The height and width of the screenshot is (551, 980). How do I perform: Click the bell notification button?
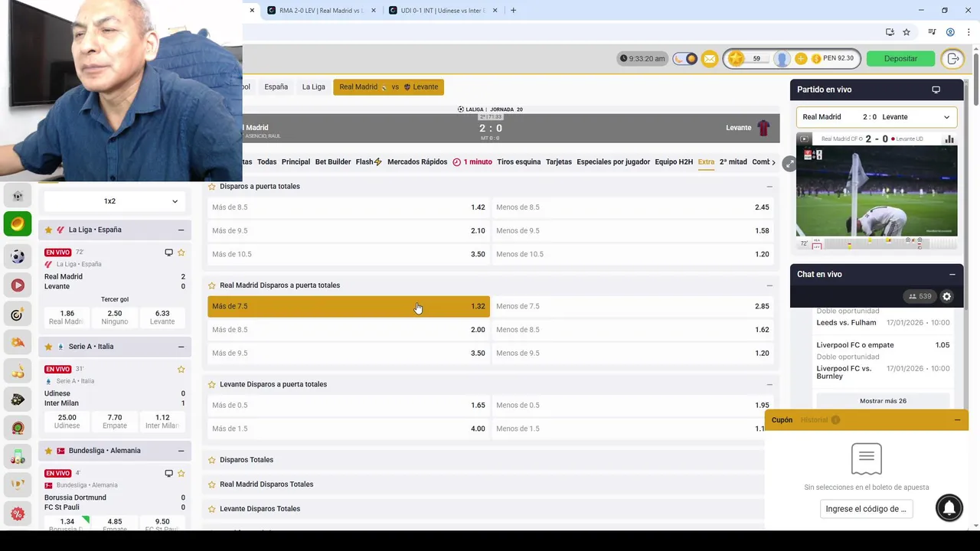(x=949, y=507)
